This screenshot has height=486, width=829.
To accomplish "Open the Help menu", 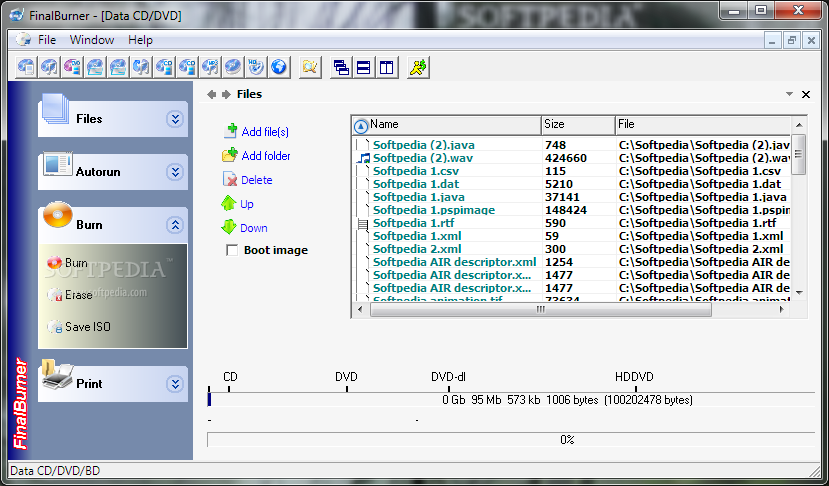I will coord(140,40).
